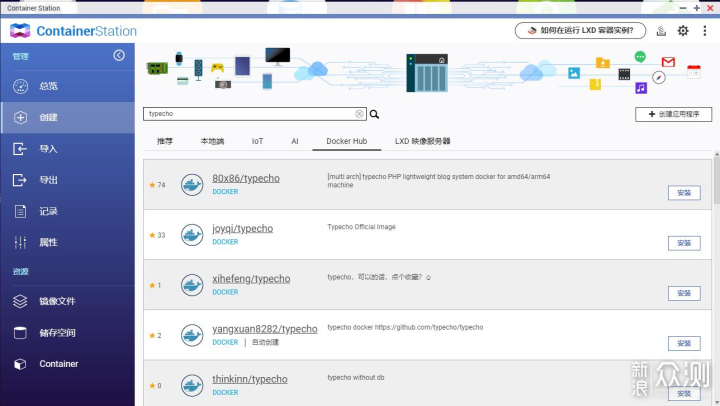The image size is (720, 406).
Task: Collapse the sidebar with the arrow icon
Action: (119, 56)
